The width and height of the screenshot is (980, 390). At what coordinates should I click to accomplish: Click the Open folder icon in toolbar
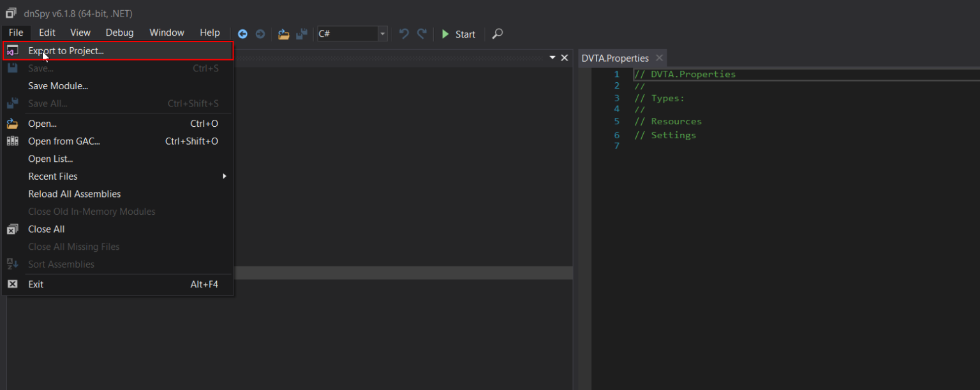coord(284,34)
